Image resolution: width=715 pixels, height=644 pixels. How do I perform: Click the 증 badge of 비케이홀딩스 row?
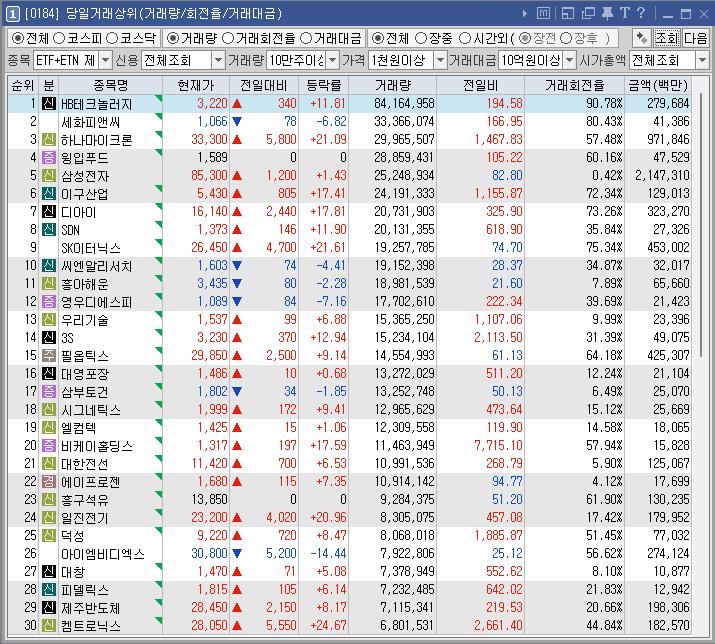click(x=49, y=445)
